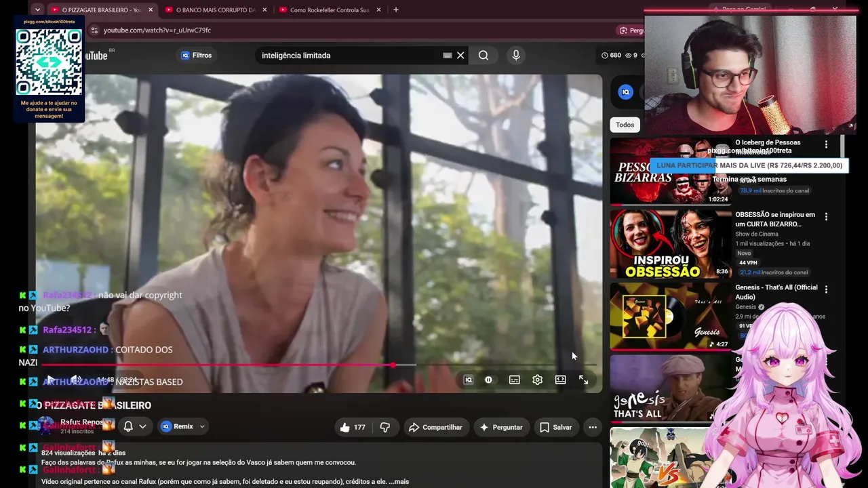Click the 680 clock stat in the header
Image resolution: width=868 pixels, height=488 pixels.
point(611,56)
